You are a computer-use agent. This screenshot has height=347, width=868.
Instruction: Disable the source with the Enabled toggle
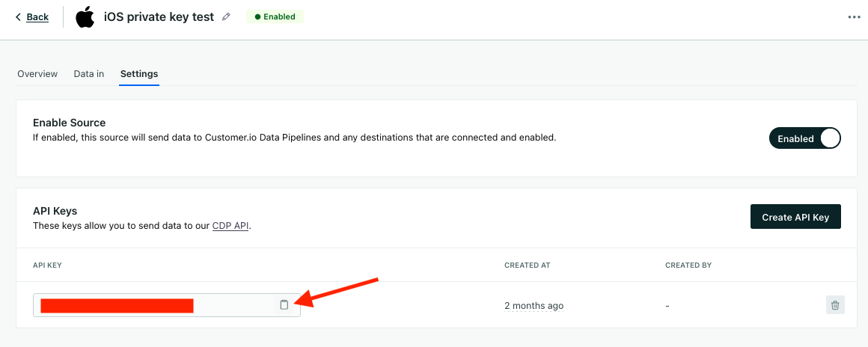pos(805,138)
